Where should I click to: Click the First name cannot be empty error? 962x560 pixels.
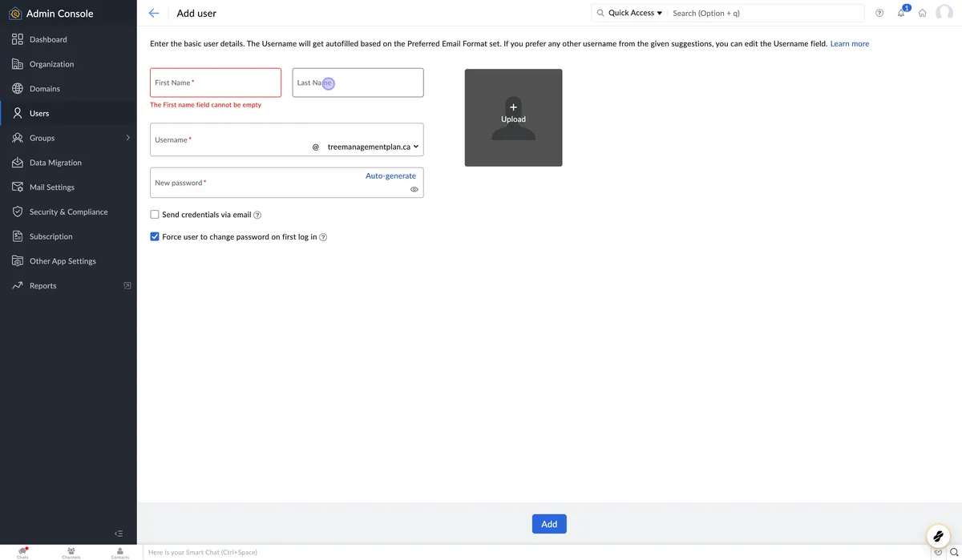coord(206,105)
